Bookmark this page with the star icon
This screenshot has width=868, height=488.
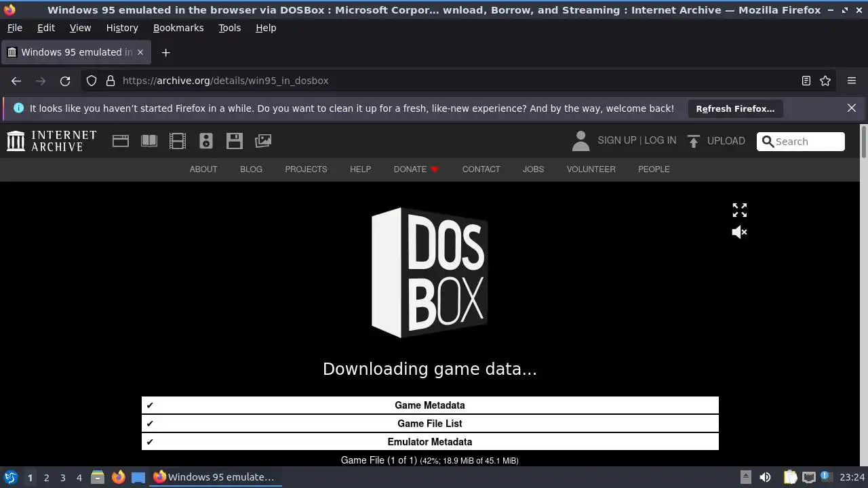825,81
